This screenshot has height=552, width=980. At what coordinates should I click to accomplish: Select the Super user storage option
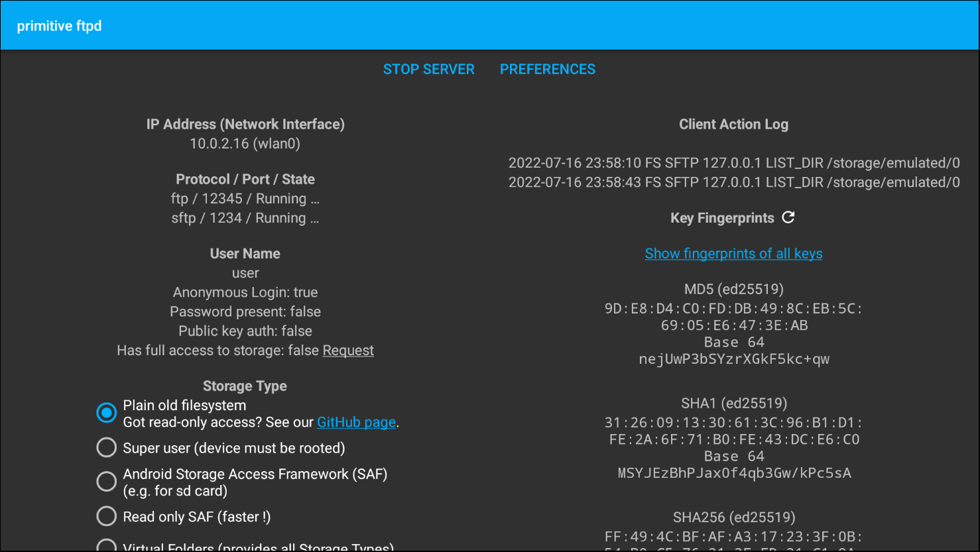tap(106, 448)
